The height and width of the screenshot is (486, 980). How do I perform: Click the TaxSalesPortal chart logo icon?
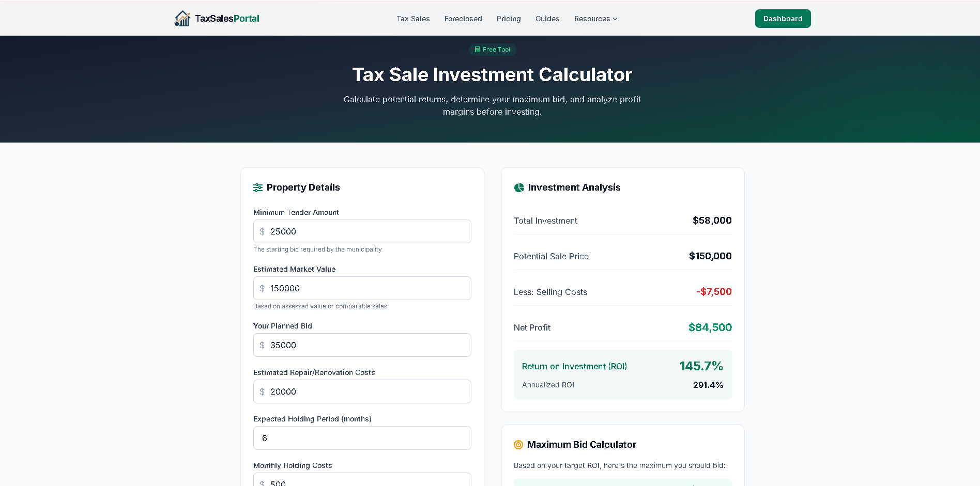click(x=182, y=18)
